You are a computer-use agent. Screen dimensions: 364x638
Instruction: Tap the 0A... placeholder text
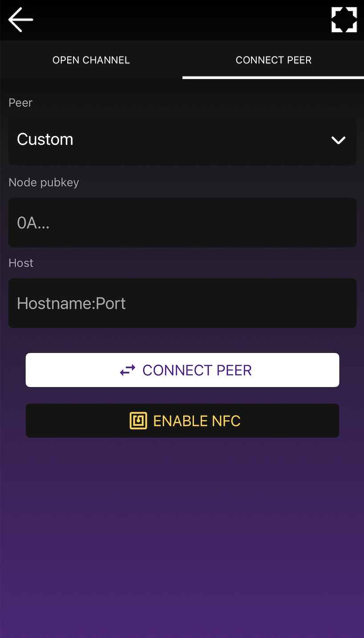[33, 223]
